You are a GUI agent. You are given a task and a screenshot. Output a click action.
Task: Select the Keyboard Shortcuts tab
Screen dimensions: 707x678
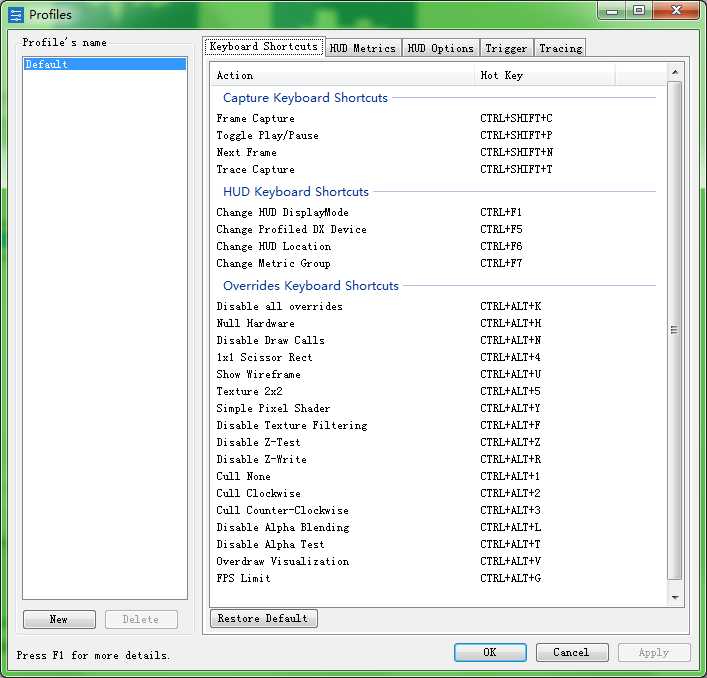pos(264,46)
